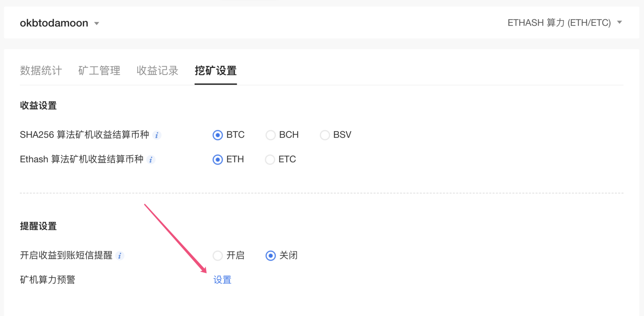Click info icon beside SHA256 算法矿机收益结算币种
This screenshot has height=316, width=644.
pos(157,135)
